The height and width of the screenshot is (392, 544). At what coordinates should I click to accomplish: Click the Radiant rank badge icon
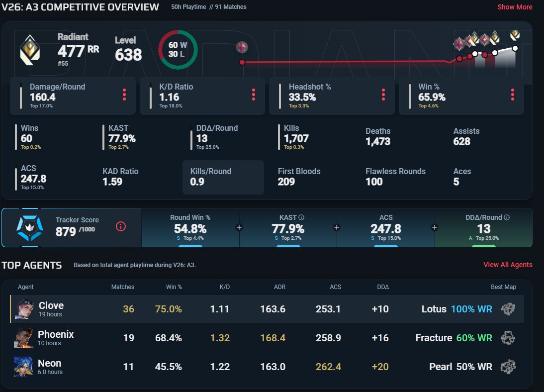tap(30, 50)
